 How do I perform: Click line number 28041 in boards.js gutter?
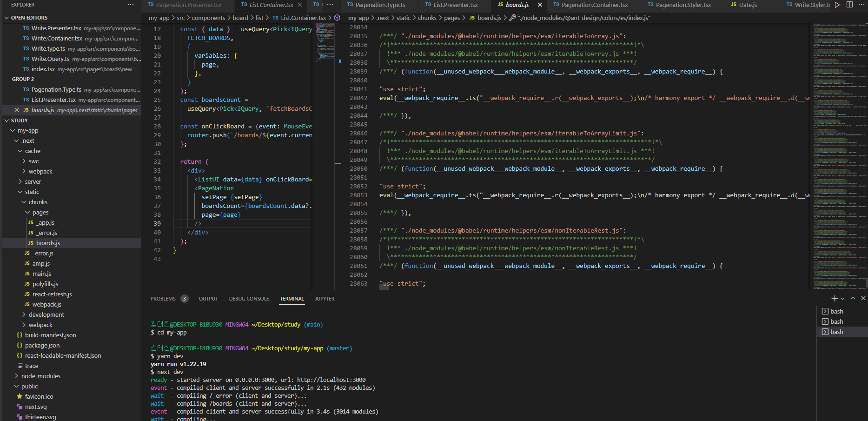click(358, 89)
